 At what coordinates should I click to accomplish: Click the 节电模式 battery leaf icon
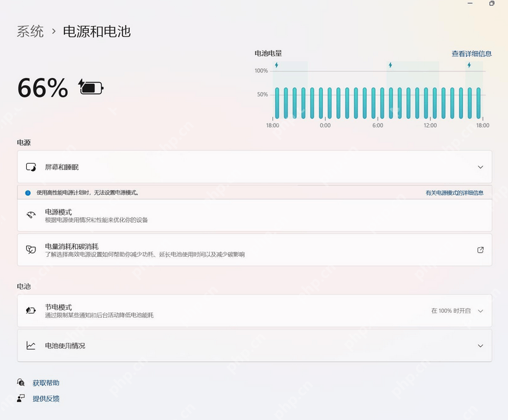coord(31,310)
